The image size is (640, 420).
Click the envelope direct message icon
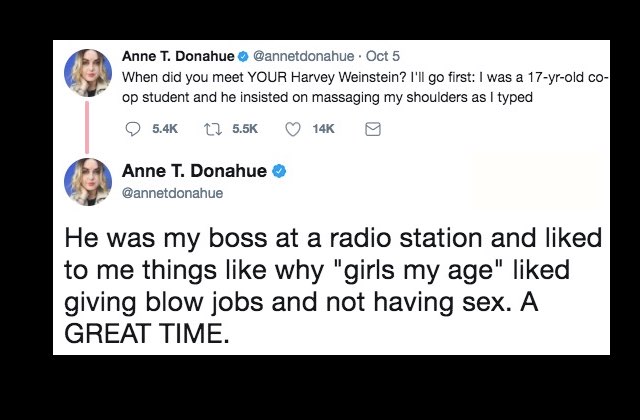(372, 129)
